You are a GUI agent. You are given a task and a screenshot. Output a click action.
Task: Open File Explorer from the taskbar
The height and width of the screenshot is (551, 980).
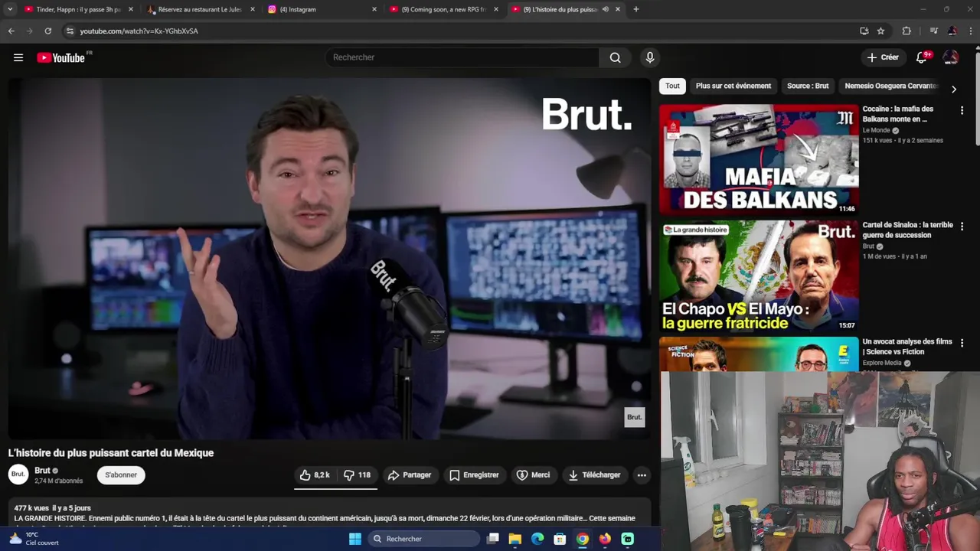click(x=515, y=539)
